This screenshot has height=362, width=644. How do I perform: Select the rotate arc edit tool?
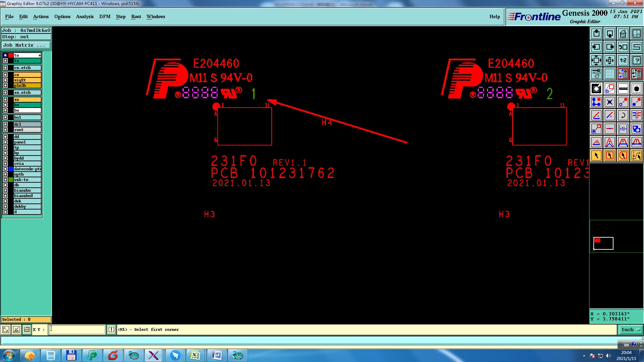pos(623,116)
